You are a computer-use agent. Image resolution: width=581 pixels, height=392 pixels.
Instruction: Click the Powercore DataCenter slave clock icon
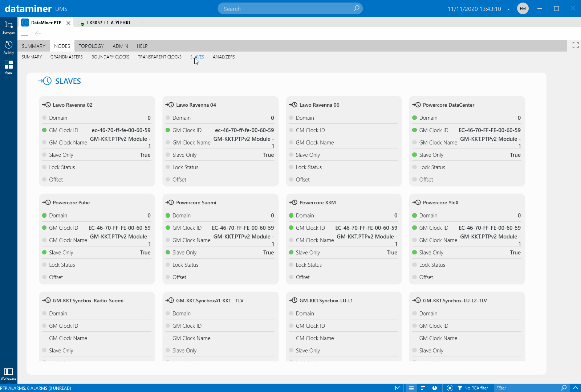416,105
